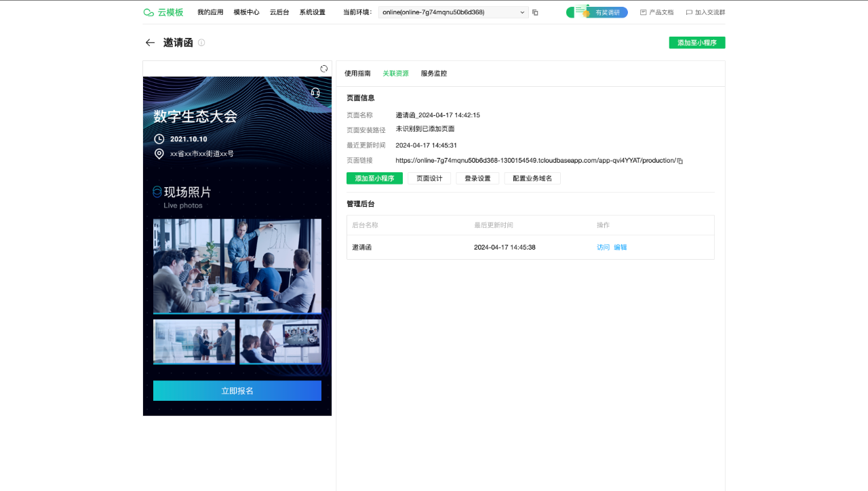Switch to the 使用指南 tab
The image size is (868, 491).
click(357, 73)
